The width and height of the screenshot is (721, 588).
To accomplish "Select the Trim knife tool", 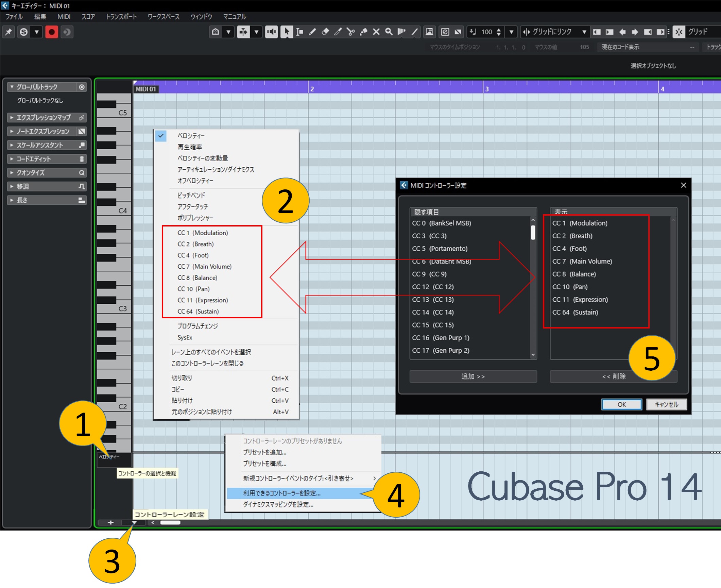I will 338,32.
